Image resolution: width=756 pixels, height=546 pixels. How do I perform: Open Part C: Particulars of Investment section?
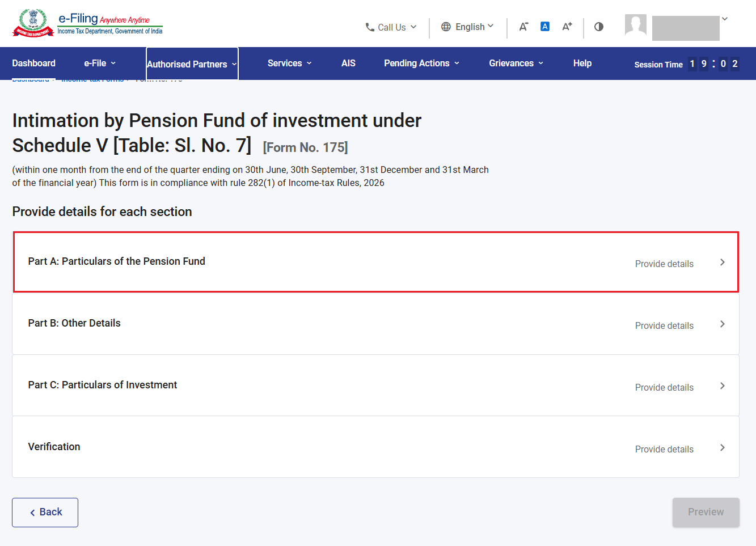pyautogui.click(x=376, y=386)
